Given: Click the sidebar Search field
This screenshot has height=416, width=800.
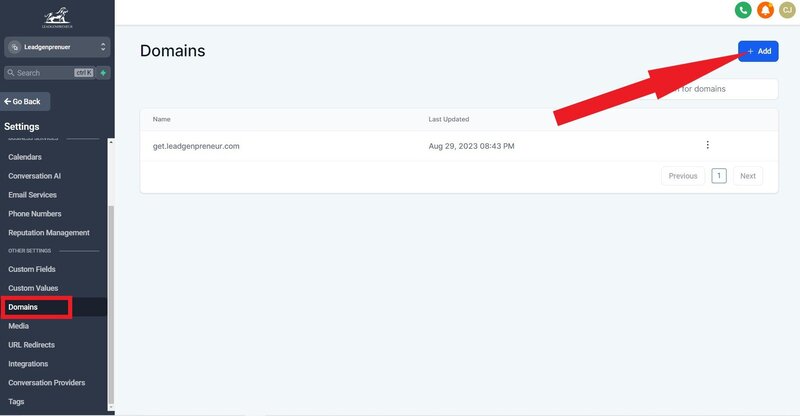Looking at the screenshot, I should pyautogui.click(x=49, y=73).
